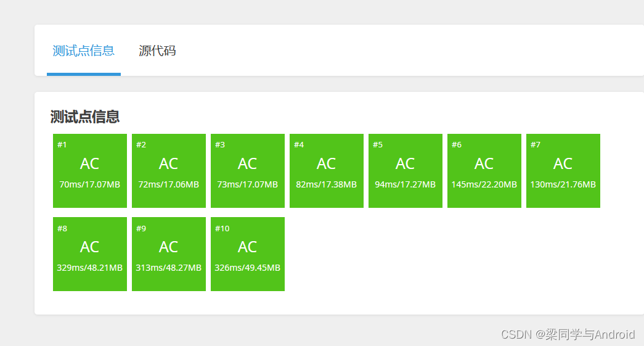Select test case #2 result tile

[169, 171]
